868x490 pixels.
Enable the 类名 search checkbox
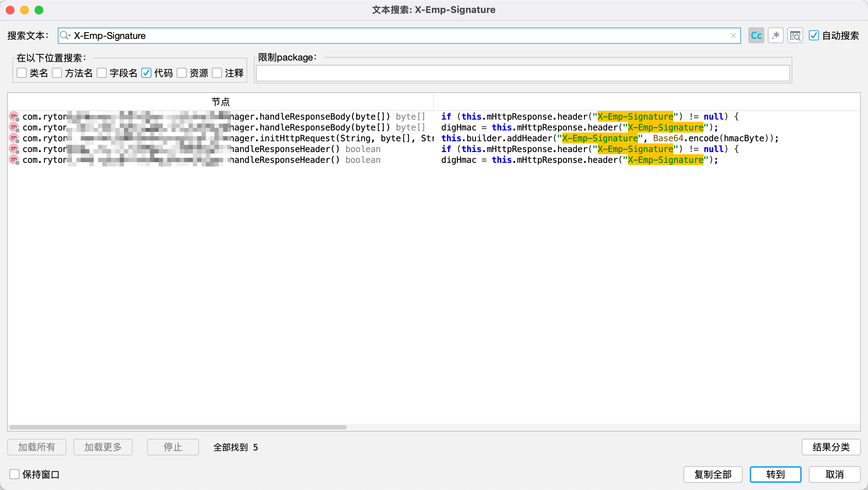(x=22, y=73)
